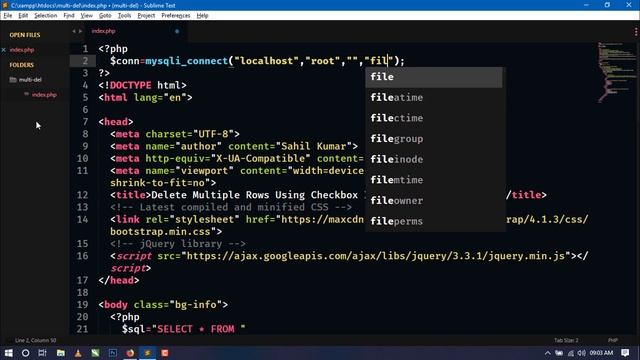Click the jQuery library comment line

coord(178,244)
